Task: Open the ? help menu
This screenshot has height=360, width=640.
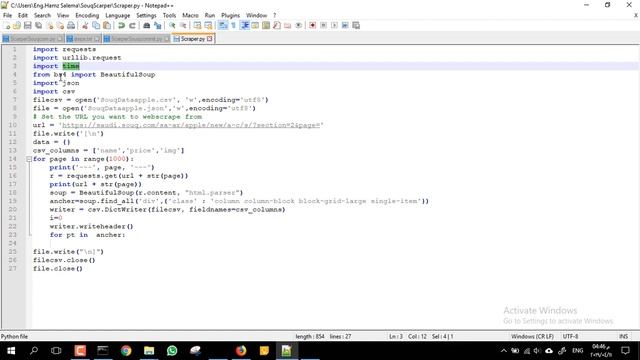Action: pos(274,15)
